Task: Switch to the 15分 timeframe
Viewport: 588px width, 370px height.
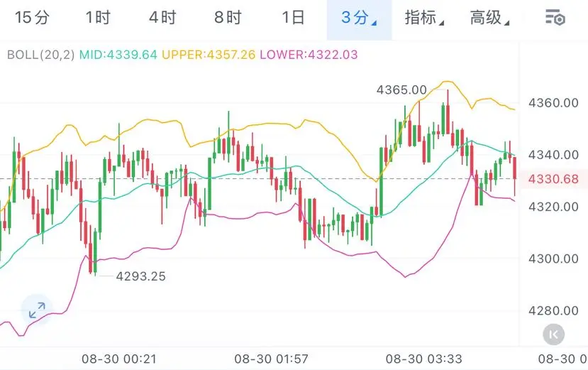Action: (32, 18)
